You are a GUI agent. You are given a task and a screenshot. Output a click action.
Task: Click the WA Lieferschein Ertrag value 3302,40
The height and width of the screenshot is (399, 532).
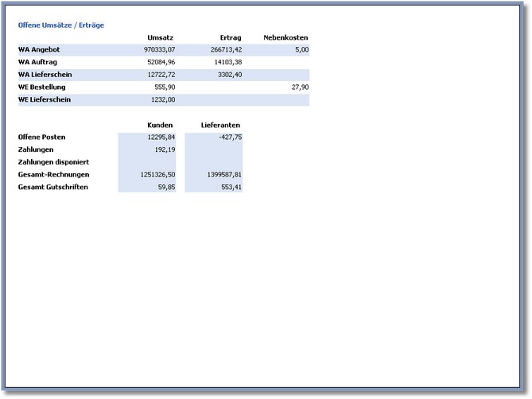point(229,75)
